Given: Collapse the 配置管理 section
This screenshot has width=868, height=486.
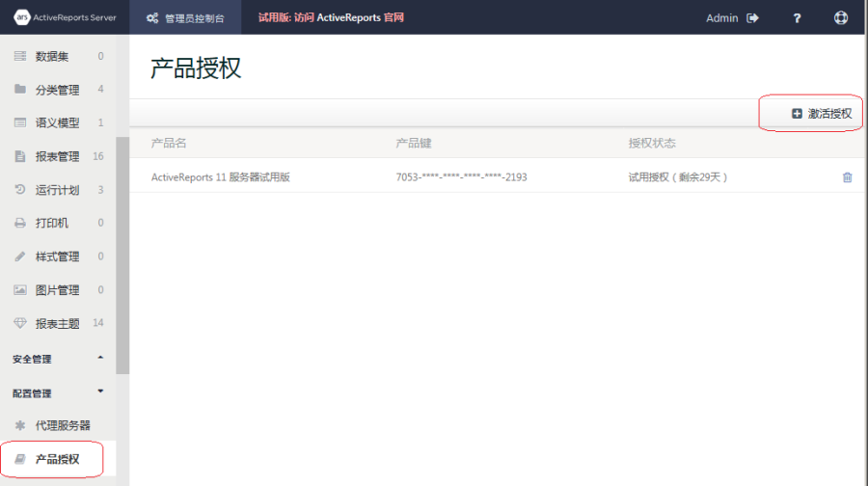Looking at the screenshot, I should [x=58, y=393].
